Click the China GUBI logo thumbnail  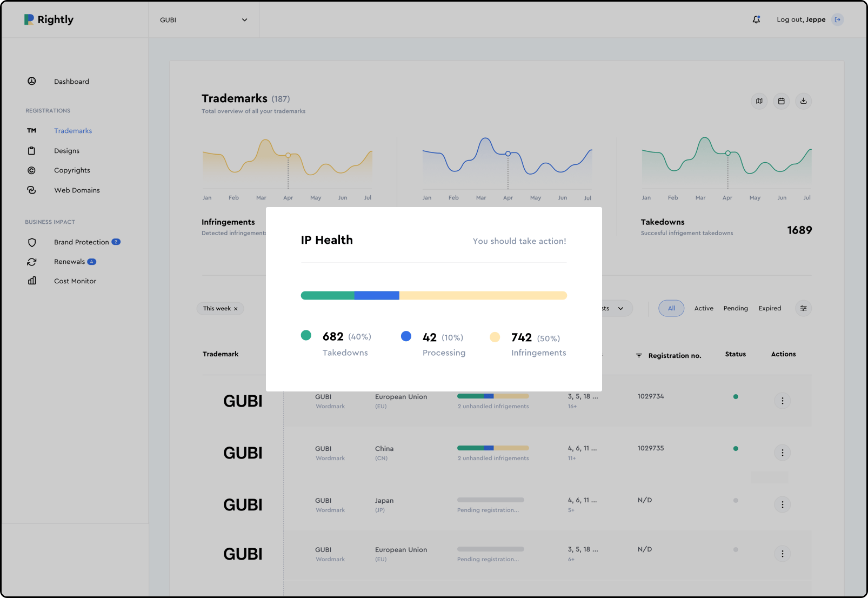click(x=243, y=453)
